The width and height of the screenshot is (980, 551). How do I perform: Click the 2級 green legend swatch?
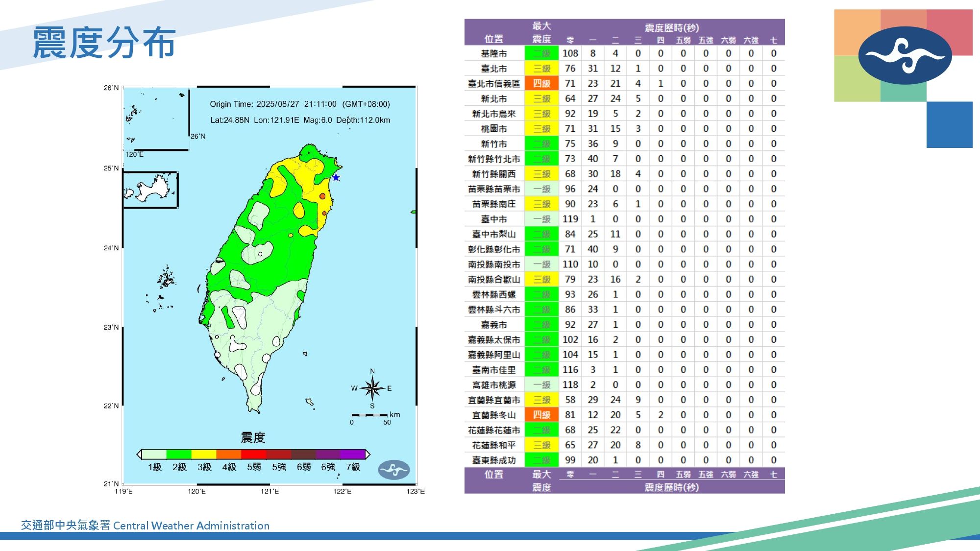point(179,454)
